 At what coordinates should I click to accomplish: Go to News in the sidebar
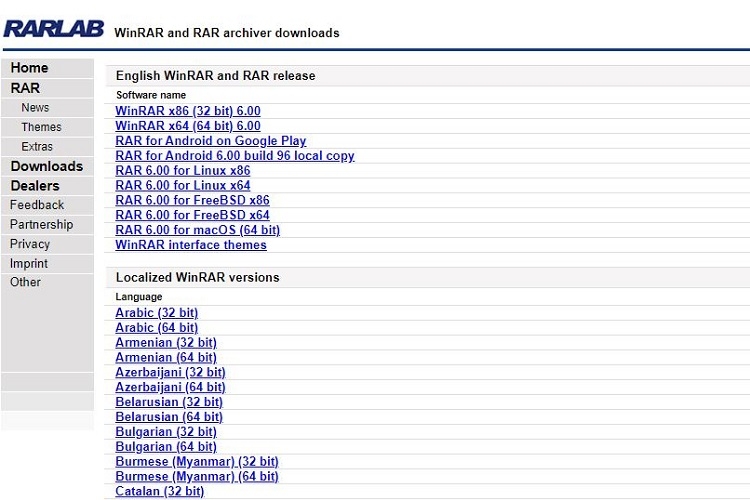click(35, 108)
